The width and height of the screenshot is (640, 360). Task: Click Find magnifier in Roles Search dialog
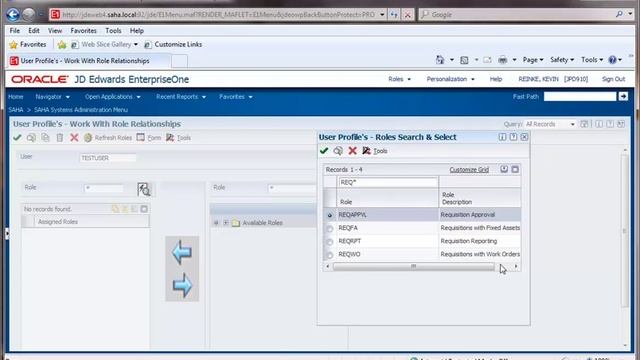[338, 151]
